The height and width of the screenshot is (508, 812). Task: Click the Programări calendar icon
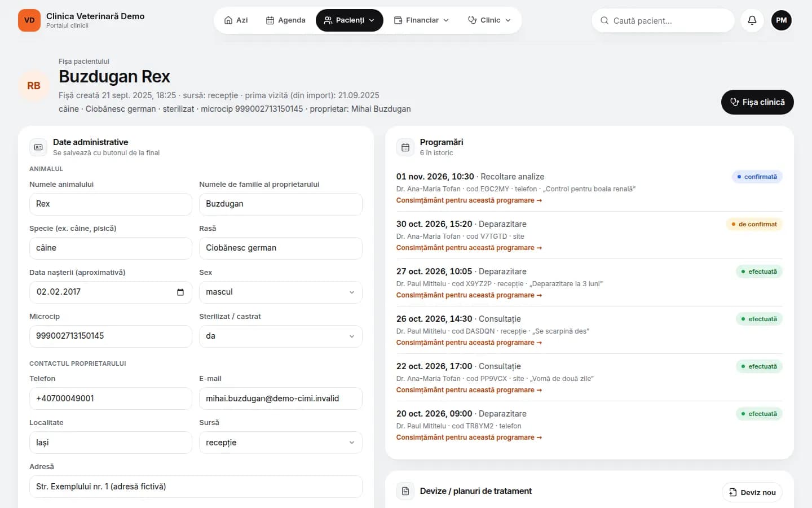pos(405,147)
